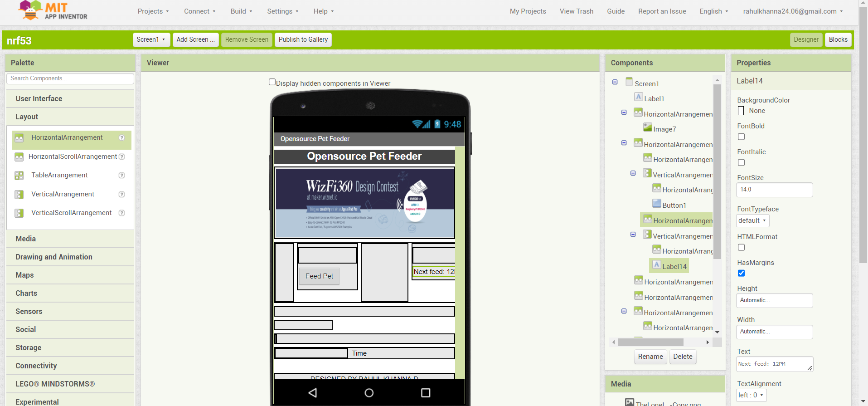Click the media file icon in Media panel
Image resolution: width=868 pixels, height=406 pixels.
[630, 402]
